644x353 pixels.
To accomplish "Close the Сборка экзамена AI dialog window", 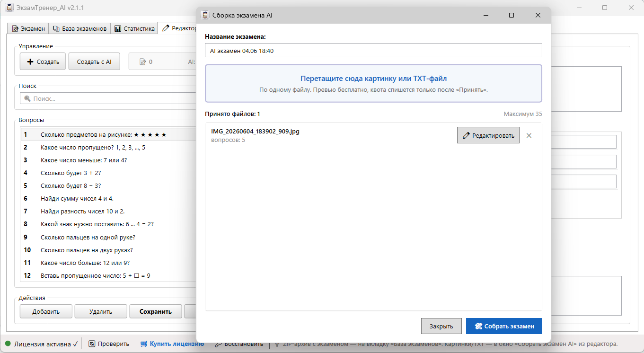I will (538, 15).
